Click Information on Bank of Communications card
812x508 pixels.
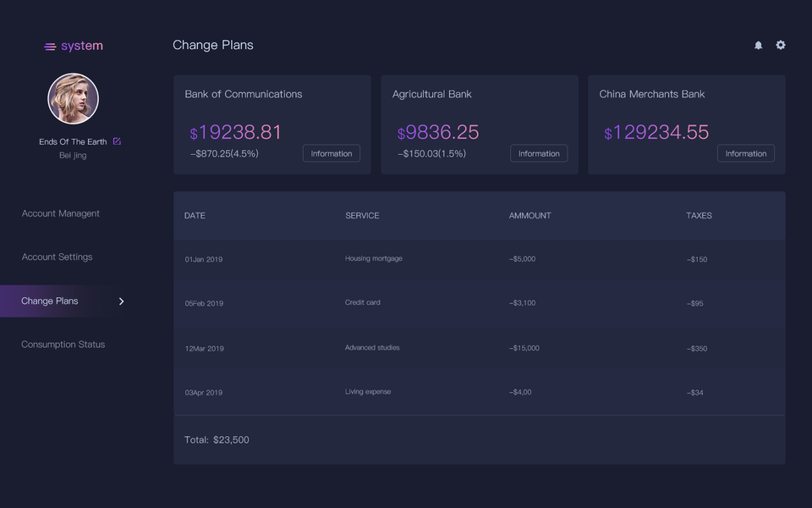click(332, 153)
